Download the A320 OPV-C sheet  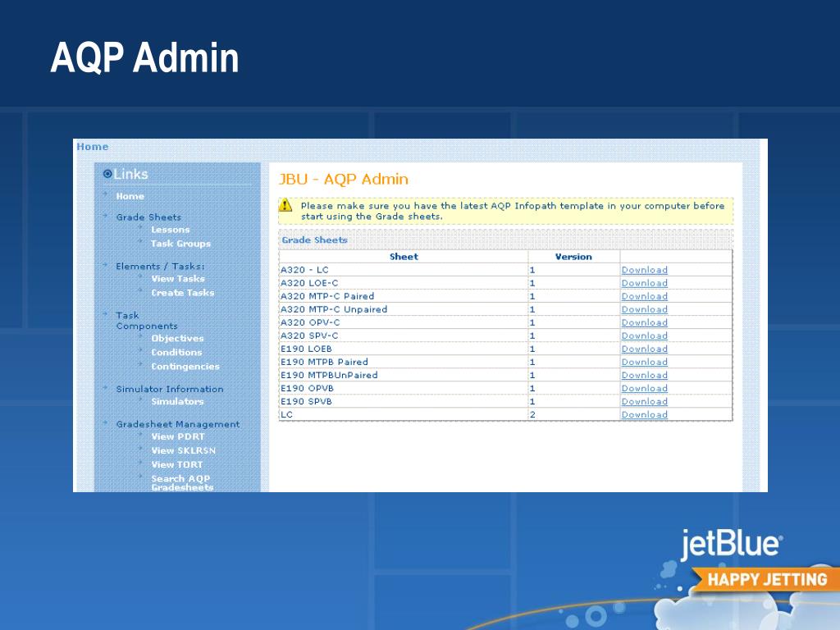coord(645,322)
